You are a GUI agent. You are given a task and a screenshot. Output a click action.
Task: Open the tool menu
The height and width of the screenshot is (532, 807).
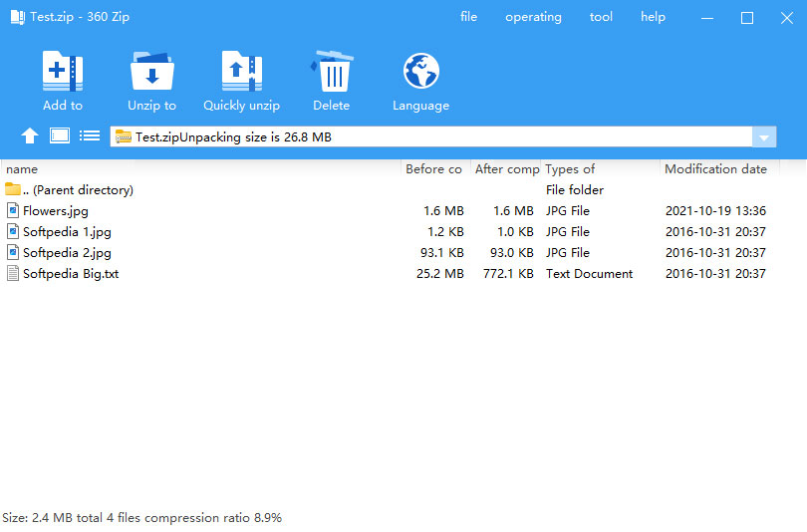(601, 17)
